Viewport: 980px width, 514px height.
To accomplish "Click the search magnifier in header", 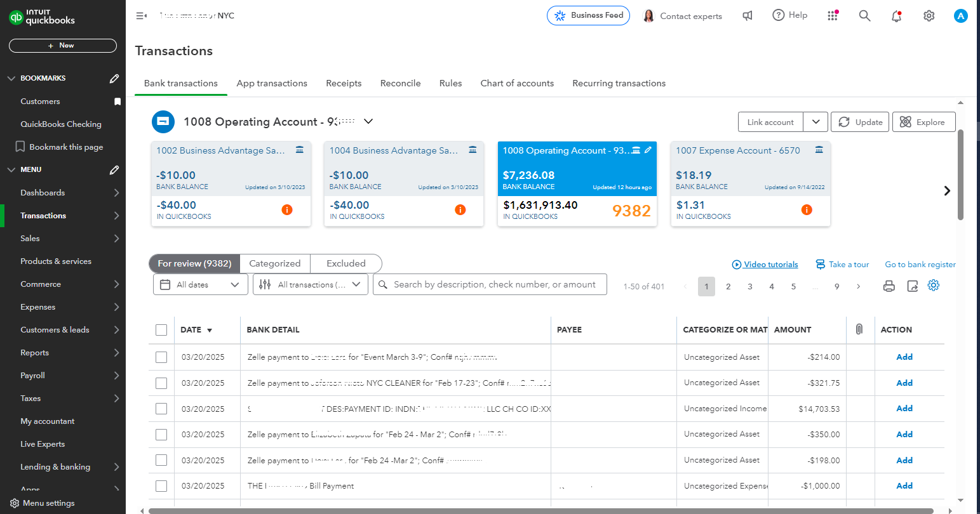I will [864, 15].
